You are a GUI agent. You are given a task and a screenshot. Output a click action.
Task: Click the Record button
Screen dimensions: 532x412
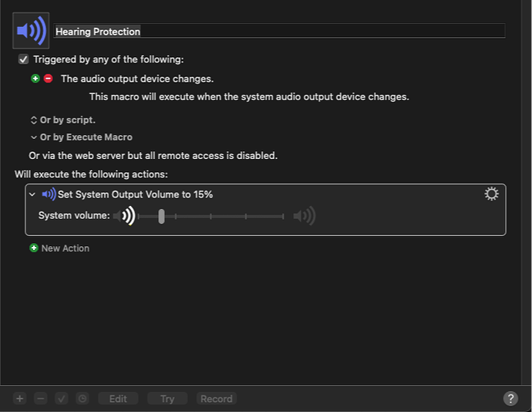[217, 399]
